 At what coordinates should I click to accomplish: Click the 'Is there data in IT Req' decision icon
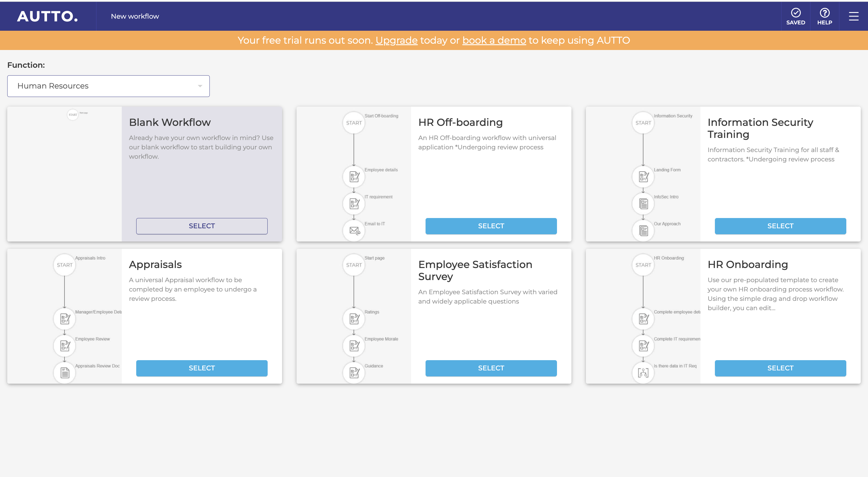click(643, 373)
